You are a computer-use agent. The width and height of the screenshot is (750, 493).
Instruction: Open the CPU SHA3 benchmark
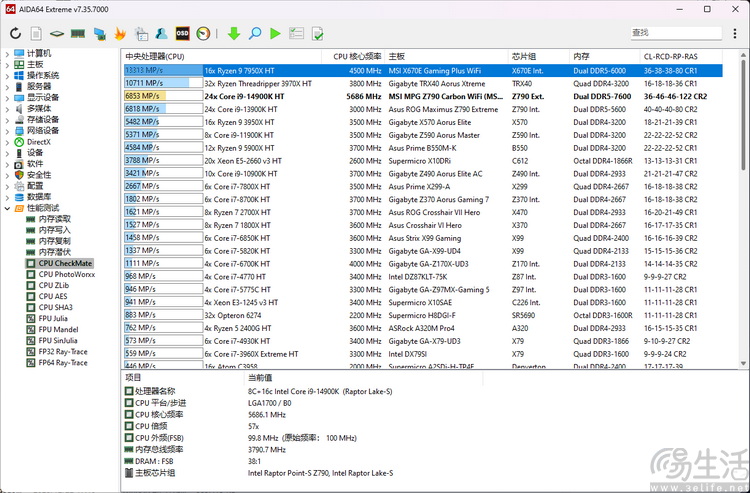pyautogui.click(x=55, y=307)
